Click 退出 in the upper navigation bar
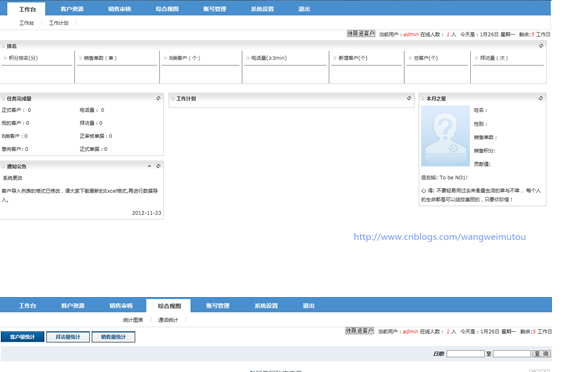The image size is (565, 372). [304, 9]
